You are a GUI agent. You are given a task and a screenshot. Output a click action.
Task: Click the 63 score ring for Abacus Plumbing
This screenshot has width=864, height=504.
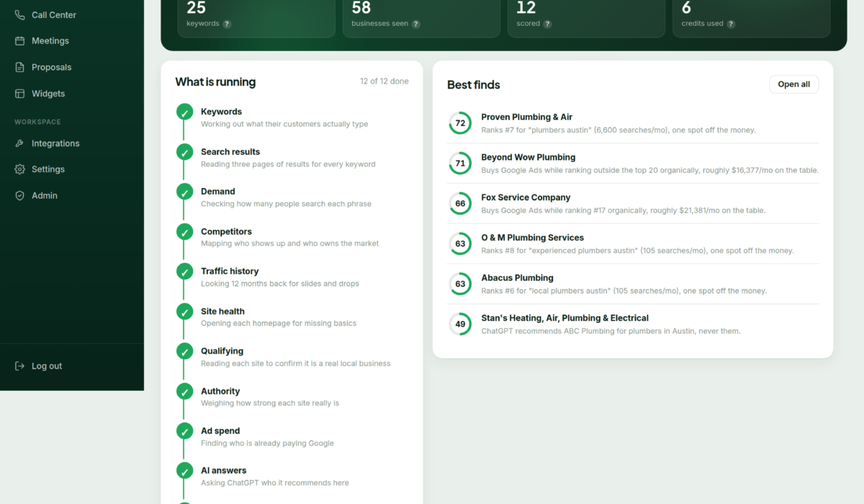[460, 284]
